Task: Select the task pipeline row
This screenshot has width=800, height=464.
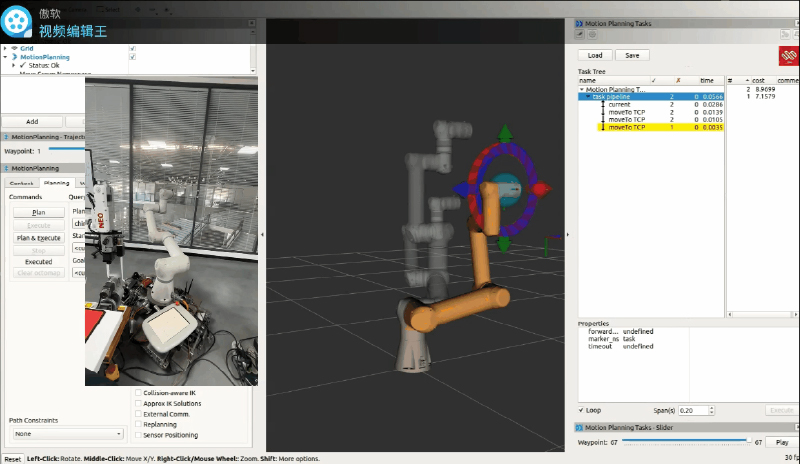Action: tap(651, 96)
